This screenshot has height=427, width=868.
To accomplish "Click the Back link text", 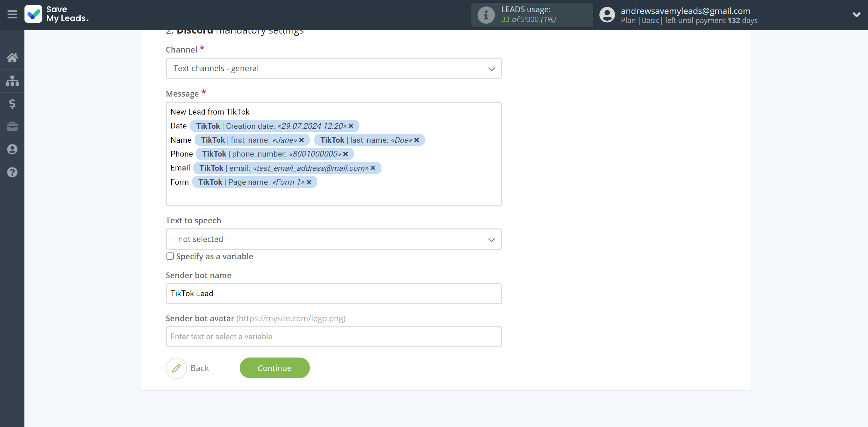I will point(200,368).
